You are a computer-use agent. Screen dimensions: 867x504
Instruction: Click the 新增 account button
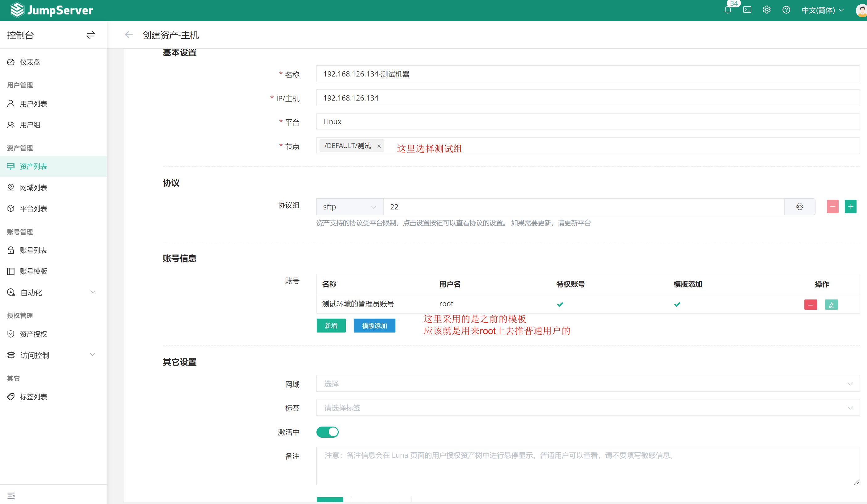tap(331, 325)
